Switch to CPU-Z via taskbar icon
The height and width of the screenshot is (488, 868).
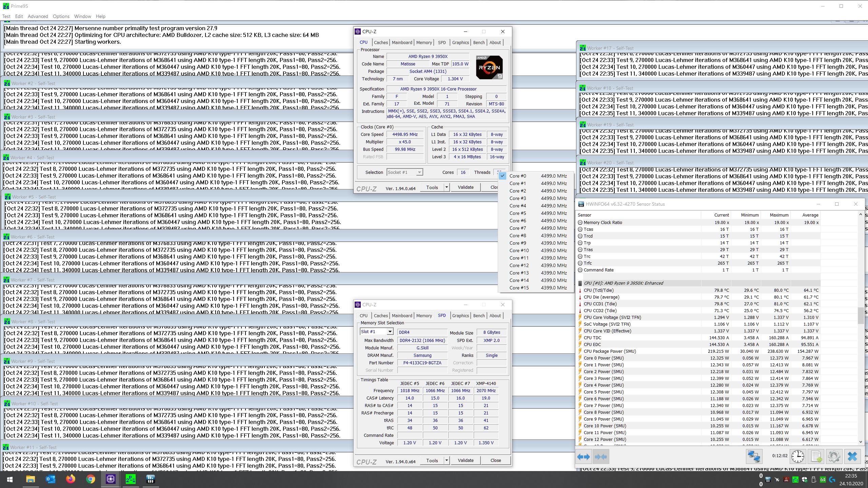(x=111, y=479)
